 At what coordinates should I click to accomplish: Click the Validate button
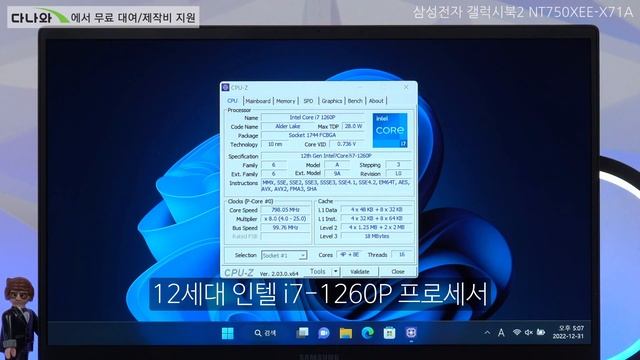point(360,271)
